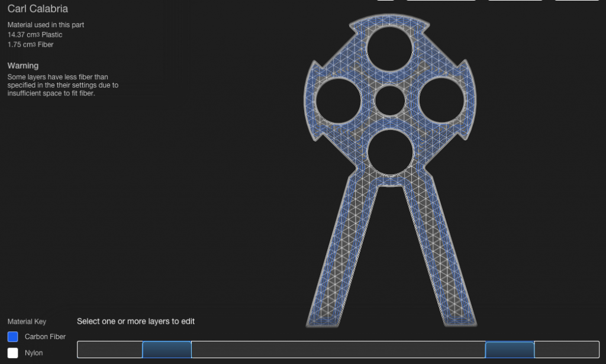Click the right circular hole of the part
The height and width of the screenshot is (364, 606).
pyautogui.click(x=441, y=101)
